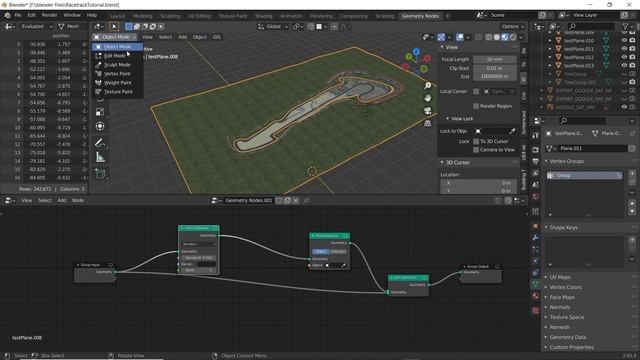Click the tweak select cursor icon in header
This screenshot has width=640, height=360.
click(x=114, y=27)
